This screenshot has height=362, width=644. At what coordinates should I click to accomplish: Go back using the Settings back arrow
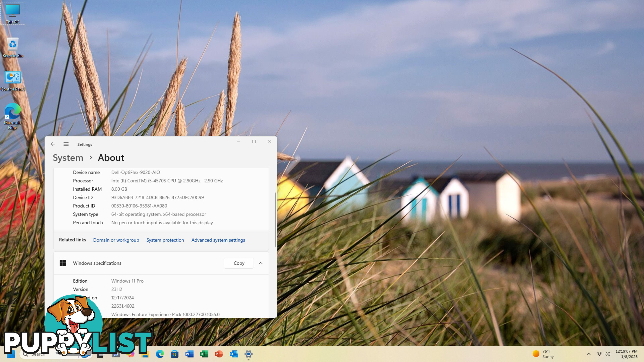(52, 144)
